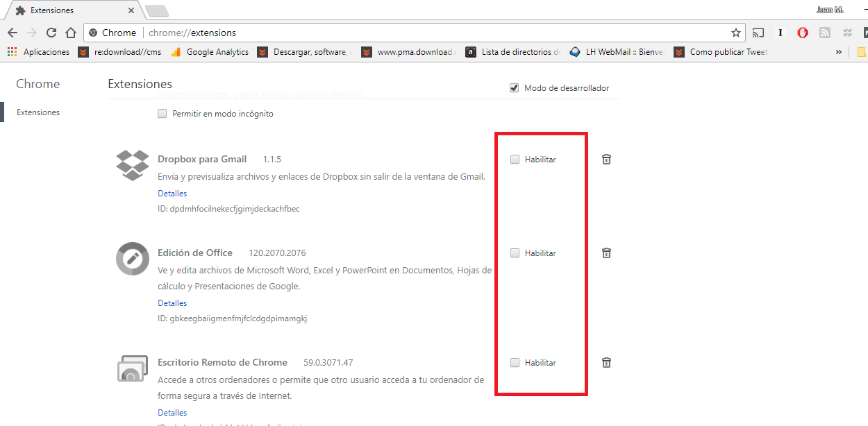Image resolution: width=868 pixels, height=426 pixels.
Task: Uncheck Modo de desarrollador
Action: (514, 88)
